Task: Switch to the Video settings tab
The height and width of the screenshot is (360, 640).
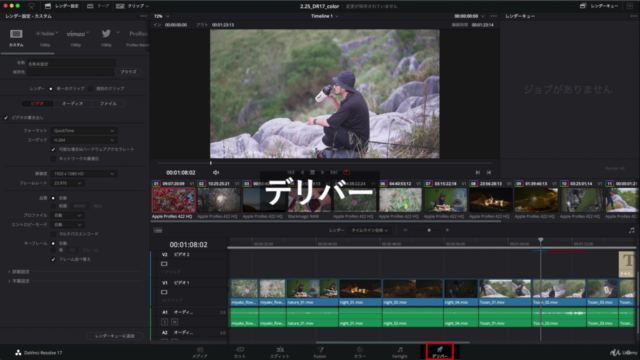Action: pyautogui.click(x=38, y=104)
